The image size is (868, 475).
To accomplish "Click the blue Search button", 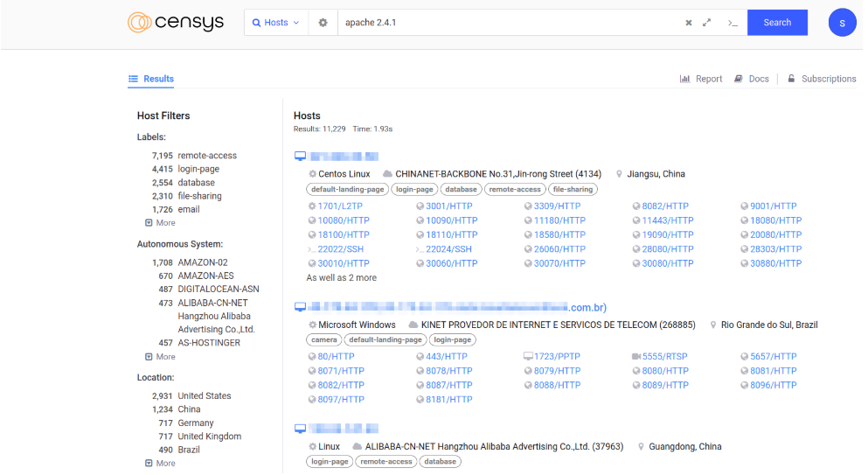I will click(x=777, y=23).
